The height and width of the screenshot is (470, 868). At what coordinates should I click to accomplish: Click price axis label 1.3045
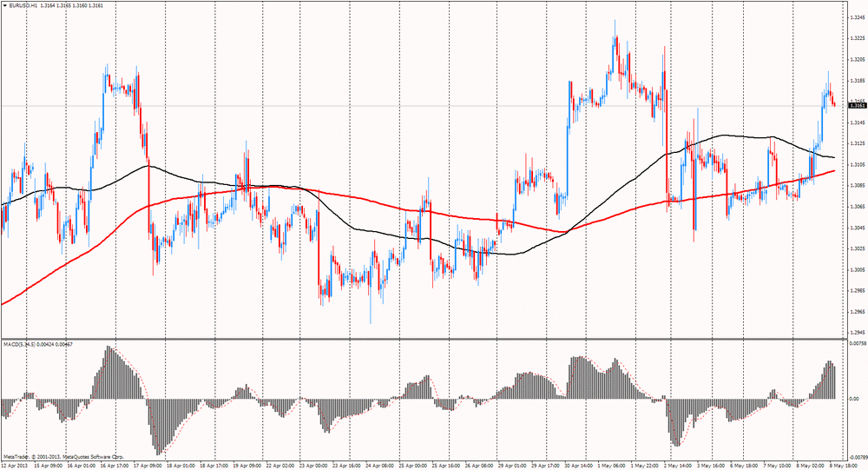coord(857,228)
